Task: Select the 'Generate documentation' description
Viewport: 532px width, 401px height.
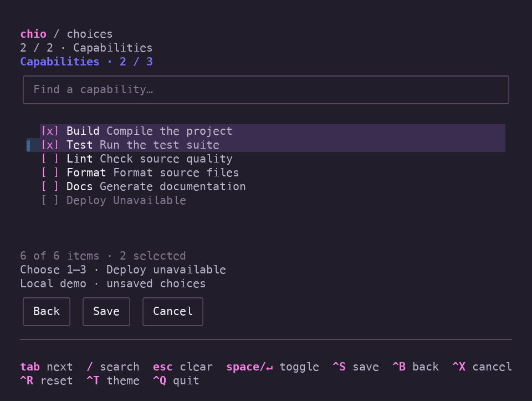Action: click(x=173, y=187)
